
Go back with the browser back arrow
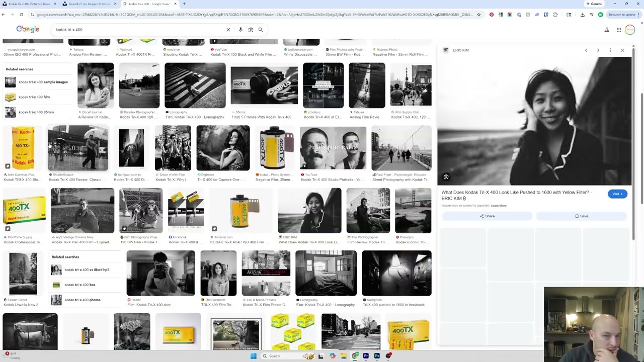point(4,15)
